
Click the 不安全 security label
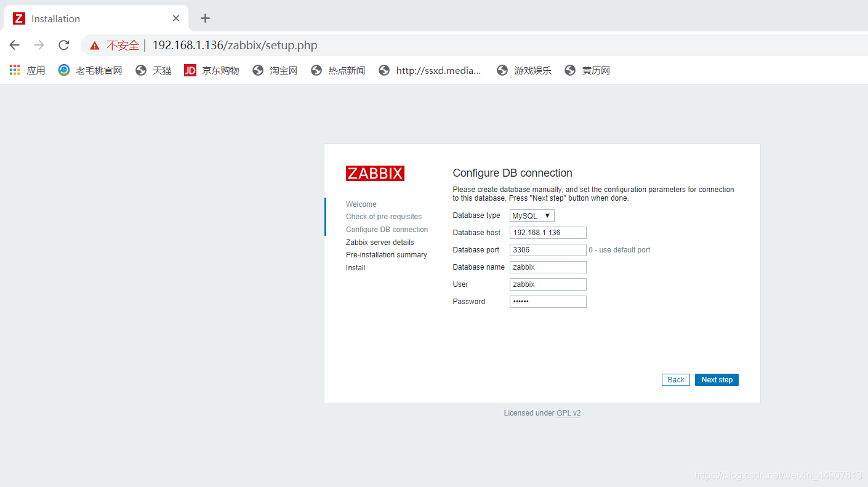(123, 46)
